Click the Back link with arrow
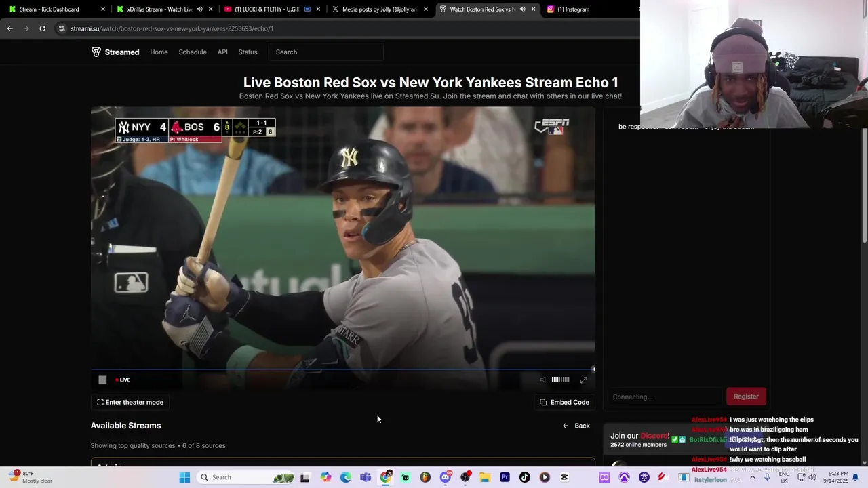 click(576, 426)
